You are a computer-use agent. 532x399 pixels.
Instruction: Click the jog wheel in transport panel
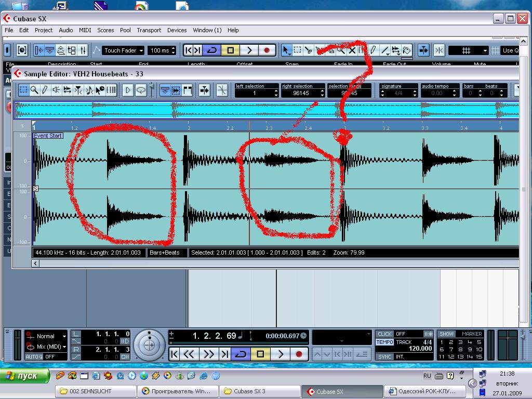pos(149,345)
